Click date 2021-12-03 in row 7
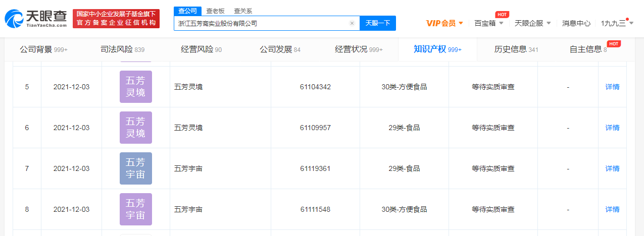Viewport: 644px width, 236px height. pyautogui.click(x=71, y=168)
